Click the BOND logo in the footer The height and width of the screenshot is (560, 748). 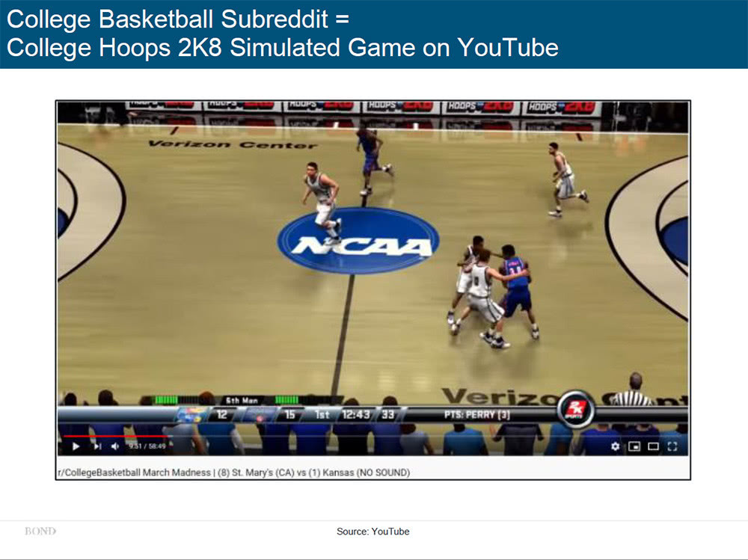[x=40, y=531]
